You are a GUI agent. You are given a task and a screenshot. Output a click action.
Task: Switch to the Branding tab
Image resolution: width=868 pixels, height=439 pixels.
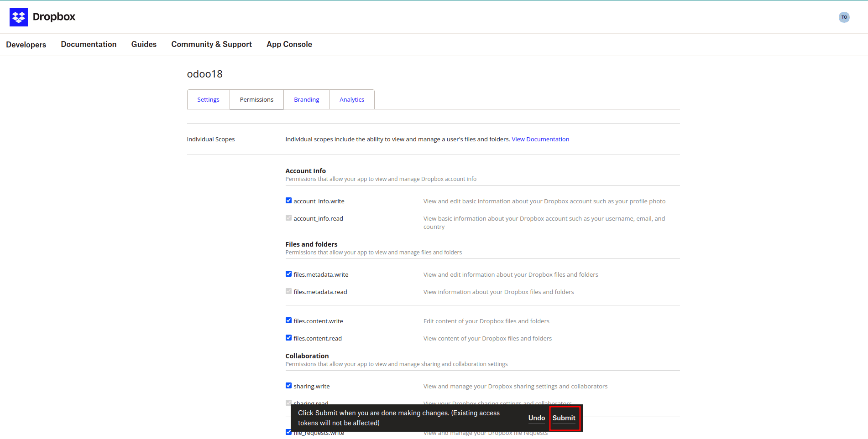click(306, 100)
